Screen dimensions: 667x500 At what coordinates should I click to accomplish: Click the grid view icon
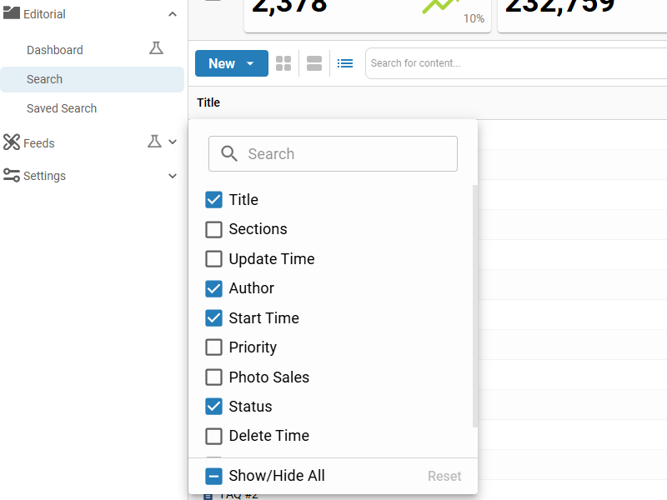tap(284, 64)
